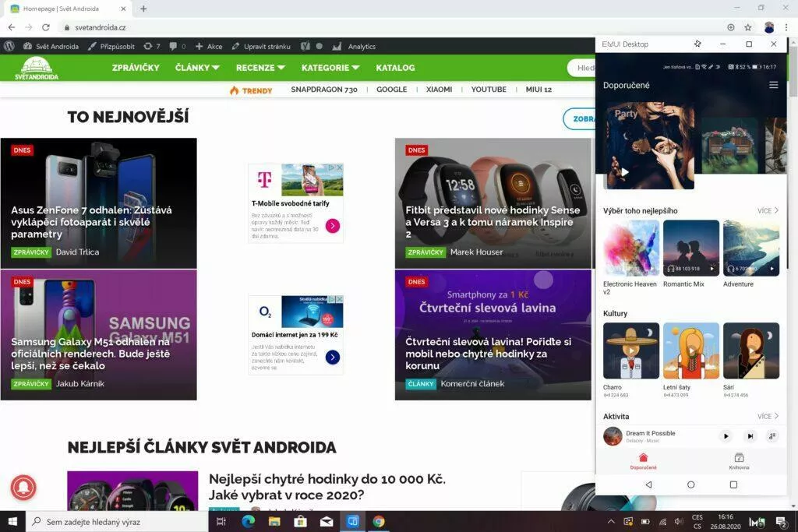Open the Electronic Heaven v2 playlist
This screenshot has width=798, height=532.
pyautogui.click(x=631, y=248)
